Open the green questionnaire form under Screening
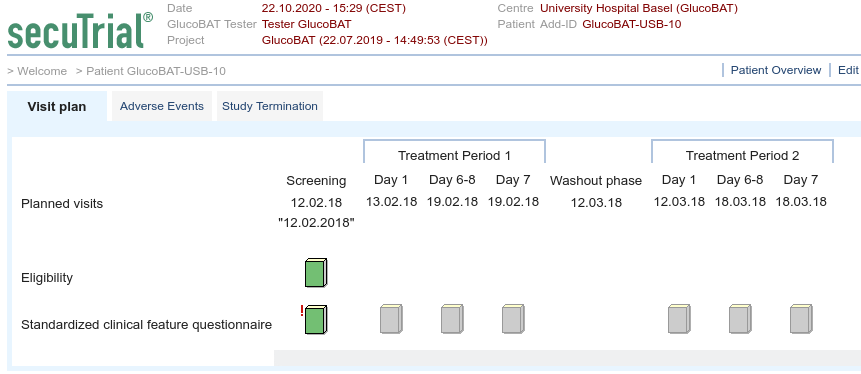 [316, 320]
